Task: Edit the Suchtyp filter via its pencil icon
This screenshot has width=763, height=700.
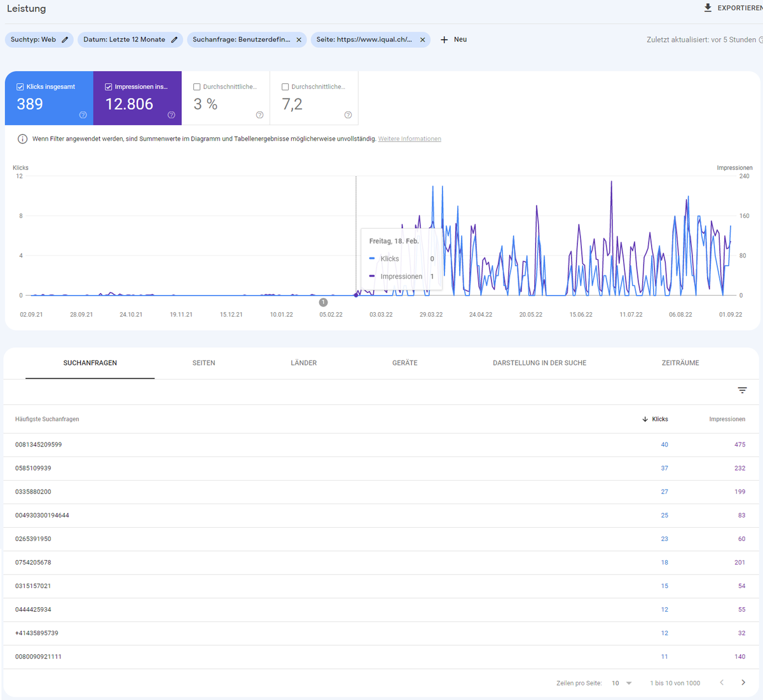Action: pyautogui.click(x=64, y=39)
